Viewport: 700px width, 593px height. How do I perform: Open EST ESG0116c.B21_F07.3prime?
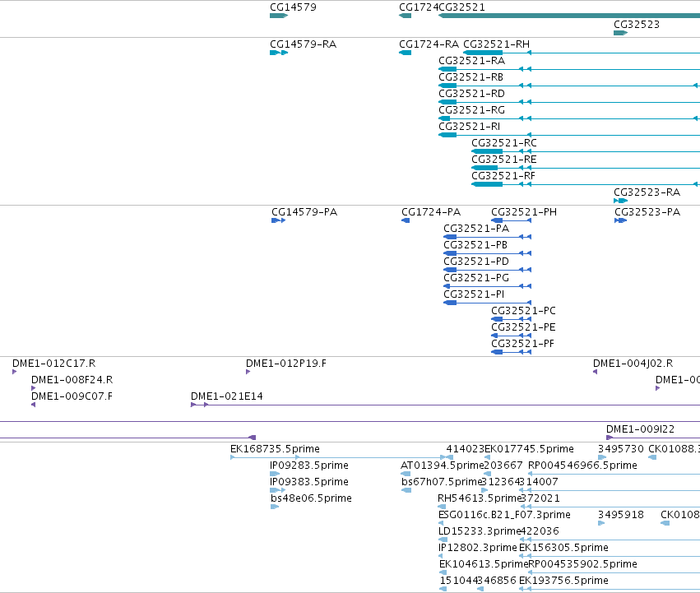504,516
